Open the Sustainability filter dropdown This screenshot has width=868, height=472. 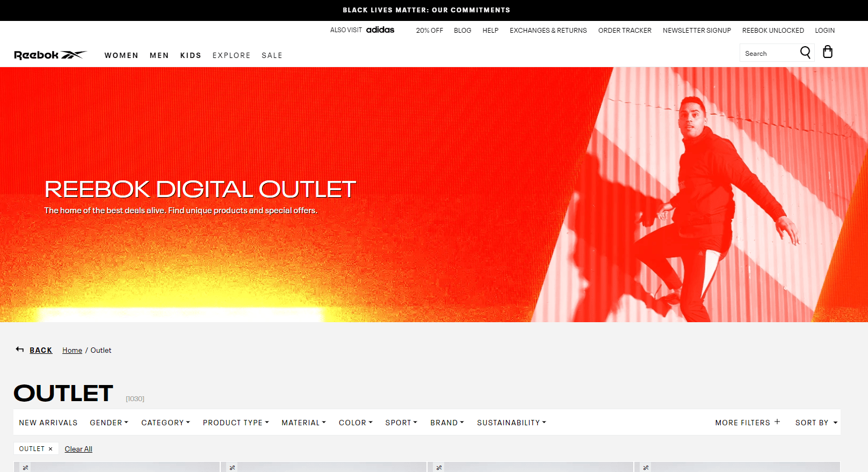click(x=511, y=423)
